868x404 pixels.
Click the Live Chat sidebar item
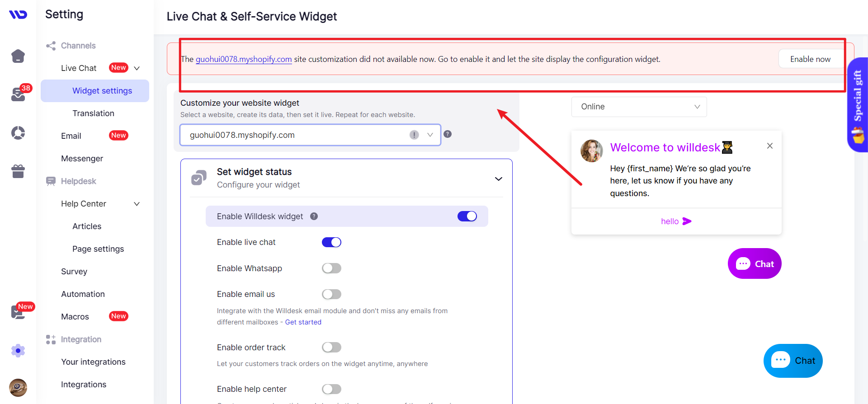pyautogui.click(x=79, y=68)
